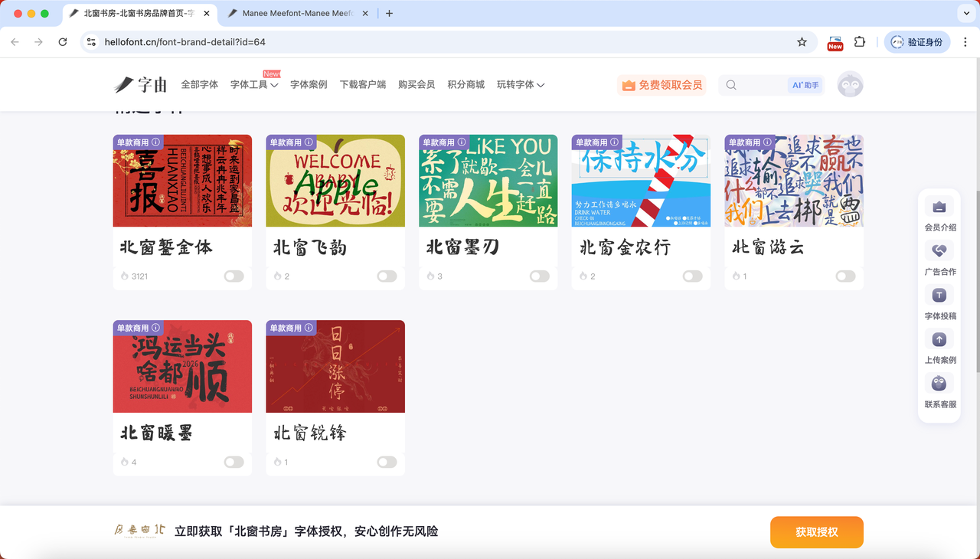
Task: Open the Chrome tab list dropdown arrow
Action: (x=965, y=13)
